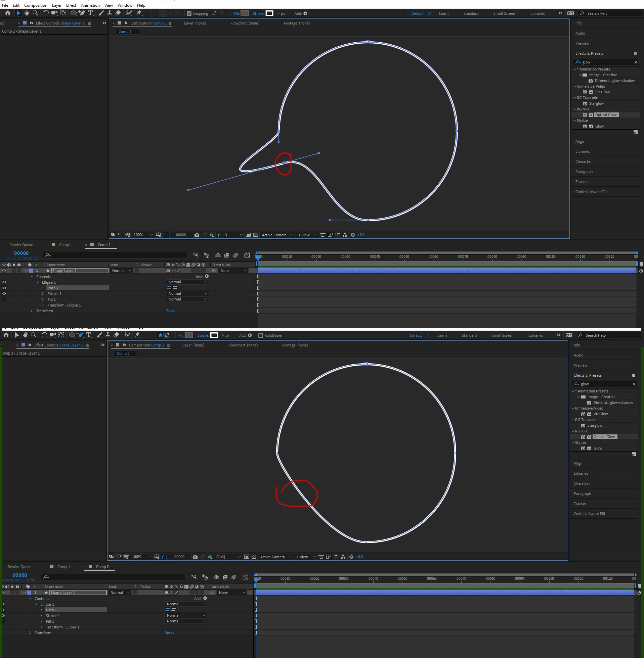This screenshot has width=644, height=658.
Task: Select the Hand tool in upper window toolbar
Action: pyautogui.click(x=27, y=13)
